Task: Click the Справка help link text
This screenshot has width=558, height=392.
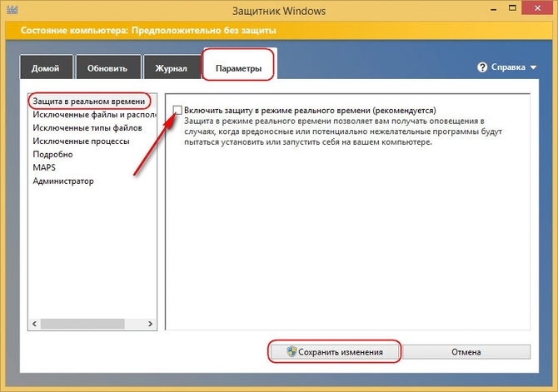Action: (508, 67)
